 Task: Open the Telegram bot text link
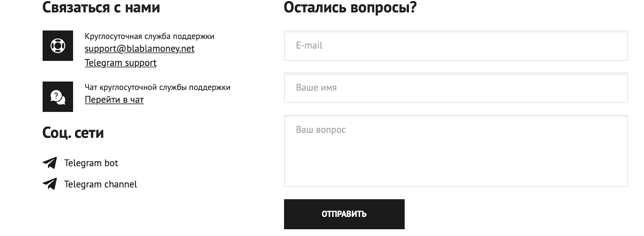pos(91,163)
